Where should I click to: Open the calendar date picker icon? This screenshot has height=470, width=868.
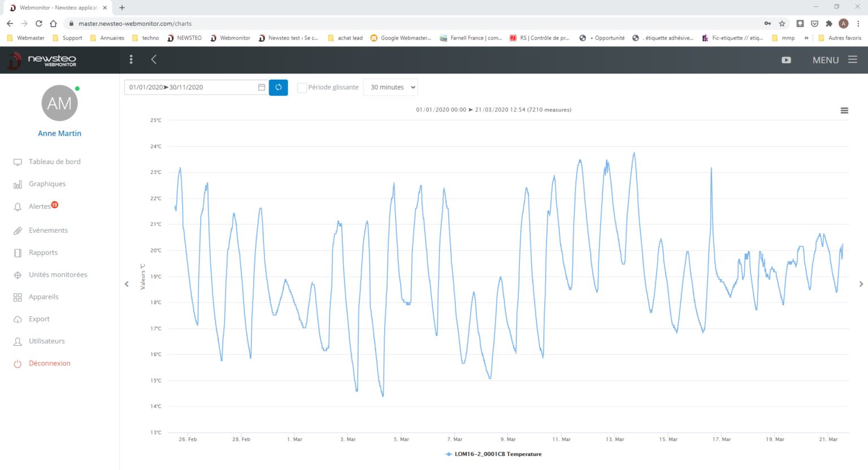click(x=262, y=87)
